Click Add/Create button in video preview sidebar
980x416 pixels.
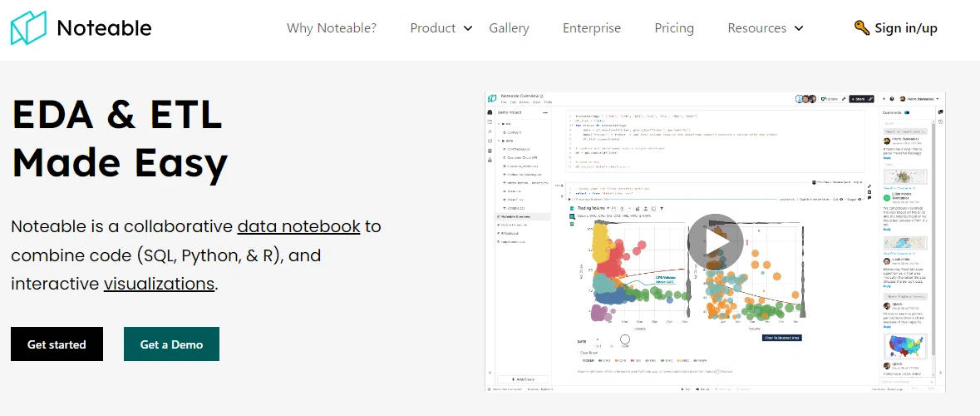pyautogui.click(x=523, y=379)
